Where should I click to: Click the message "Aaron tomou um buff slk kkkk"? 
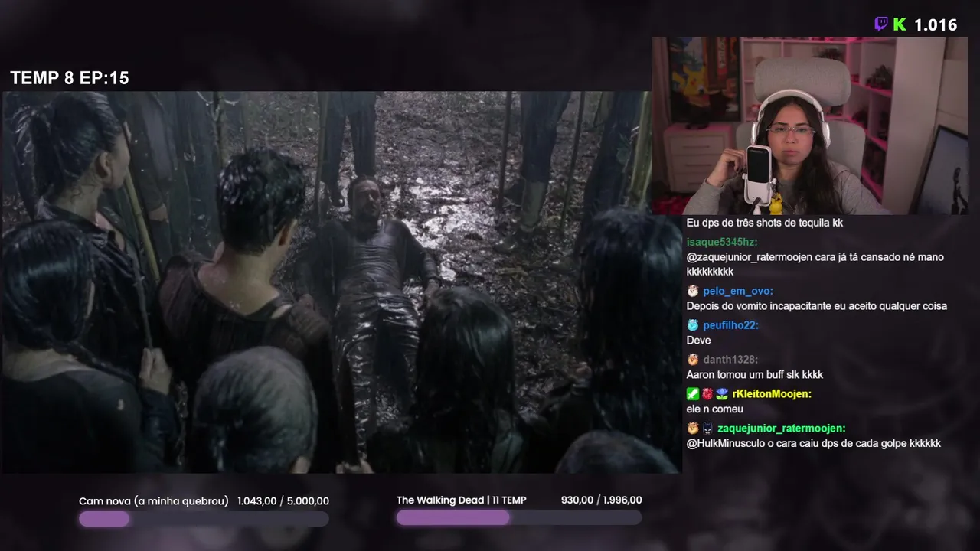[x=755, y=375]
